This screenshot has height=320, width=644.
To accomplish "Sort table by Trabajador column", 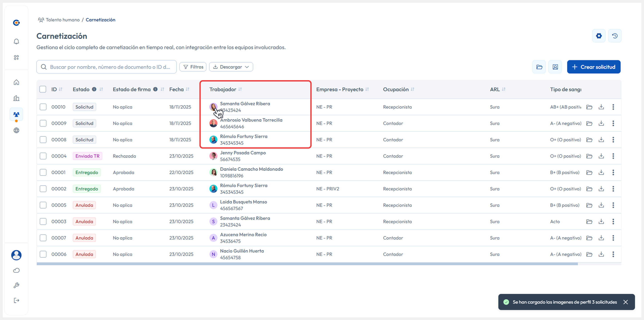I will click(x=240, y=89).
